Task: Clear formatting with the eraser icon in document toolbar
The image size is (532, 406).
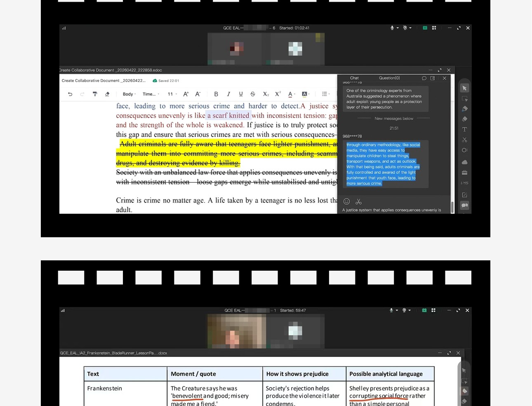Action: coord(107,94)
